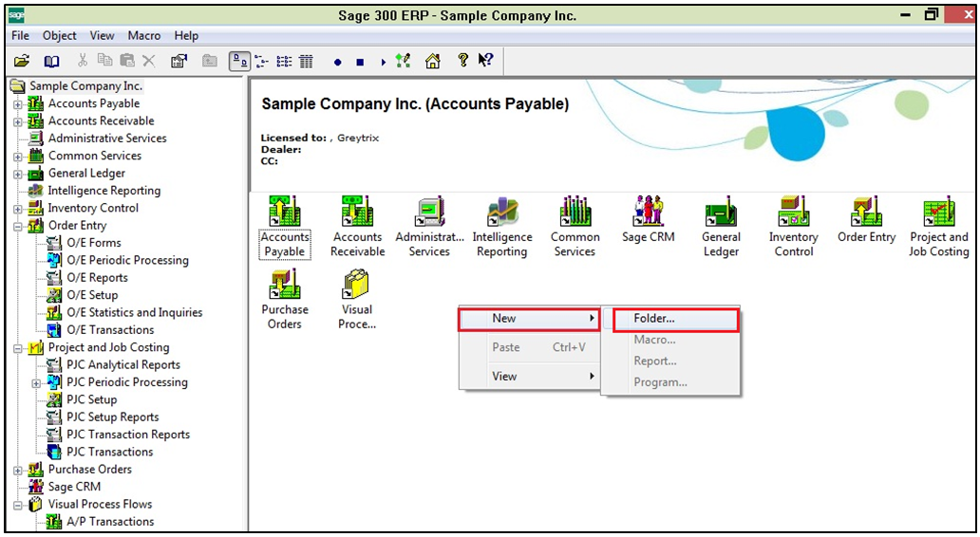
Task: Expand Accounts Receivable in the tree
Action: point(17,121)
